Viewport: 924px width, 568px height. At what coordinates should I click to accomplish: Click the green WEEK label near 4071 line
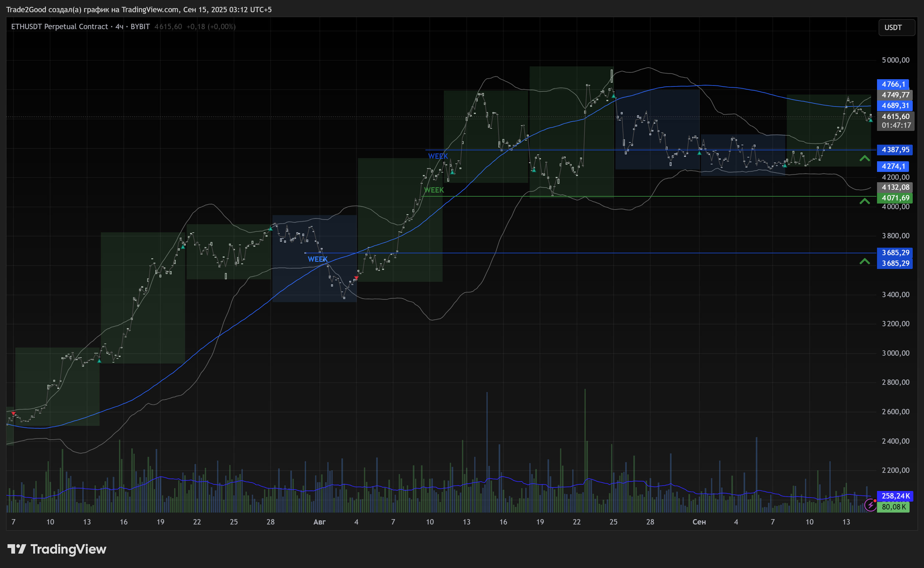click(x=433, y=190)
